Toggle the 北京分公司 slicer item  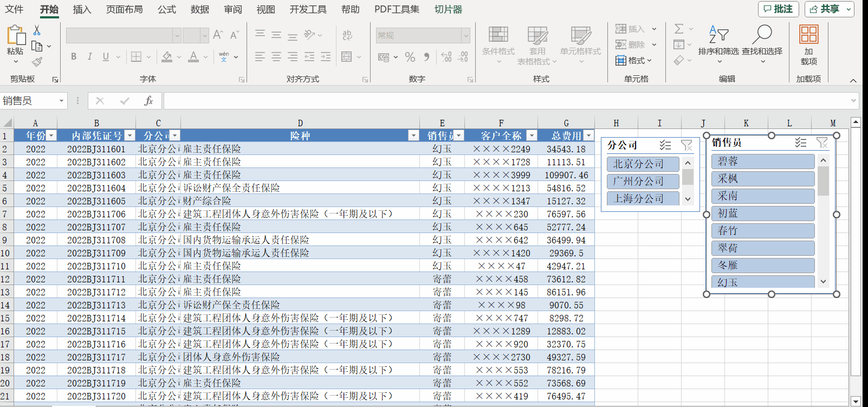point(643,164)
